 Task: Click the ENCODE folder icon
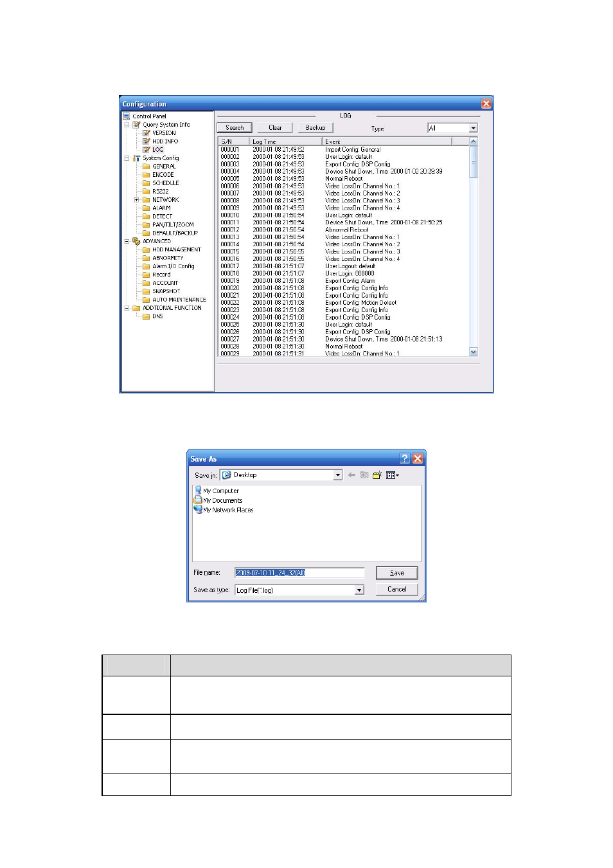point(147,175)
